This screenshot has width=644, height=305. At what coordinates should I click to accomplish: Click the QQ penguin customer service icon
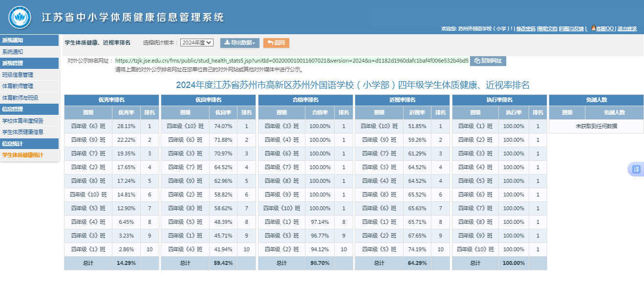(x=593, y=28)
